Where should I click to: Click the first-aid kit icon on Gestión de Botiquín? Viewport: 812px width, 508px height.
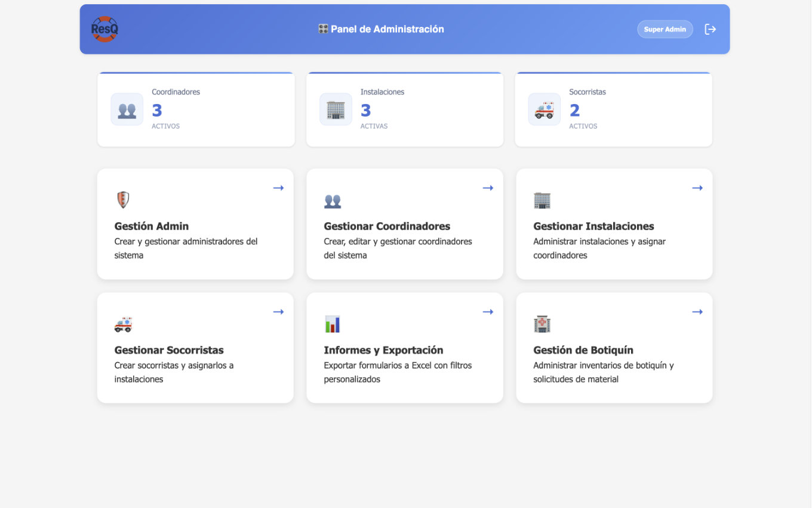542,324
